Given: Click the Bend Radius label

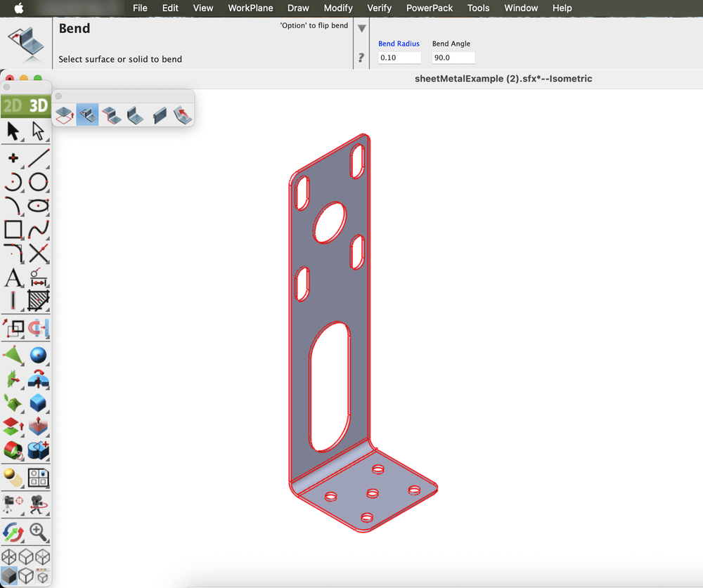Looking at the screenshot, I should click(x=399, y=44).
